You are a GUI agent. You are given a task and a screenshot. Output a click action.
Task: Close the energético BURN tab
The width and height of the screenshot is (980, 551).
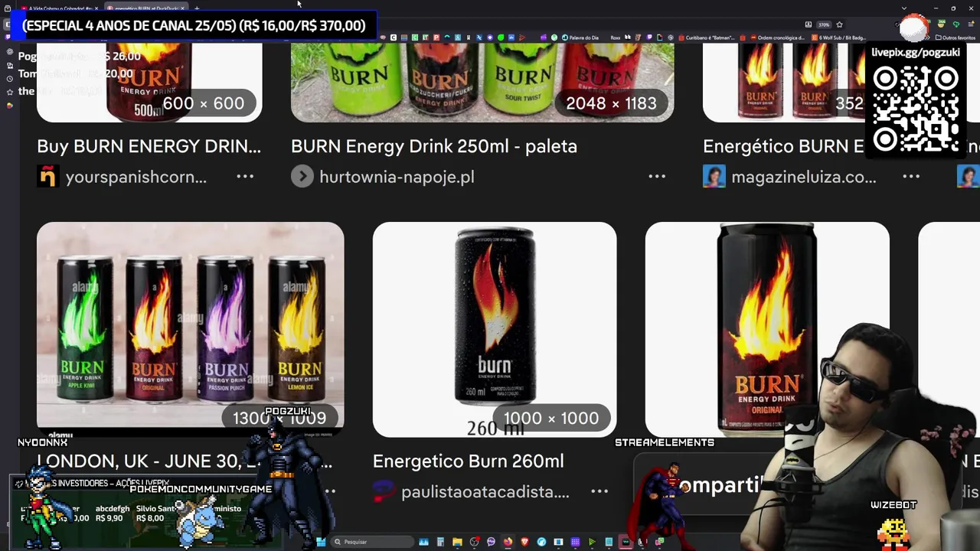182,8
